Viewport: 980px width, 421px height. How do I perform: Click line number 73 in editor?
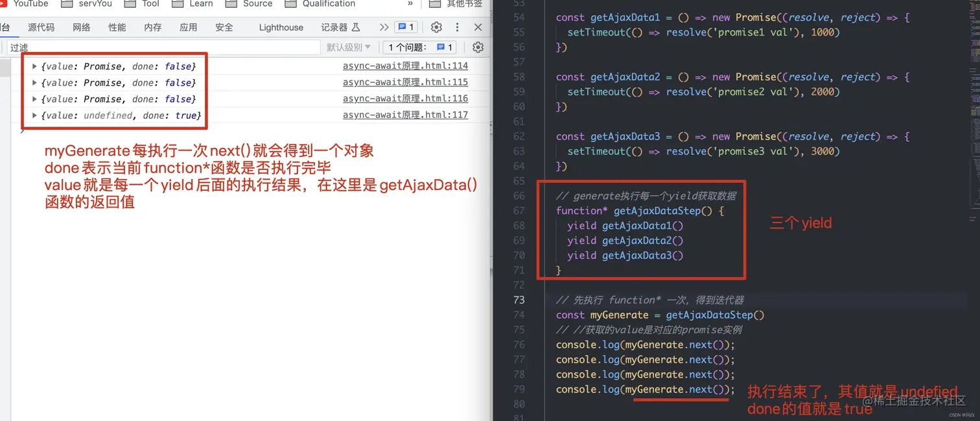(519, 300)
